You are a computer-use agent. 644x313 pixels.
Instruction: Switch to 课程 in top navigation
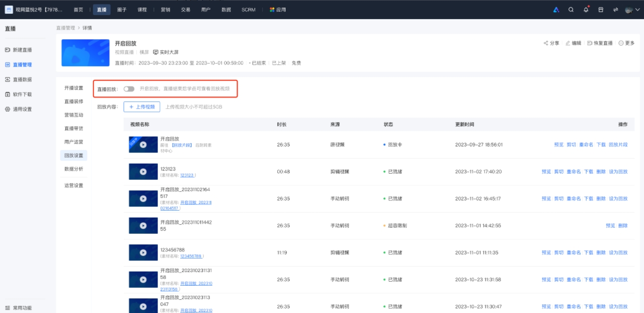[x=142, y=10]
